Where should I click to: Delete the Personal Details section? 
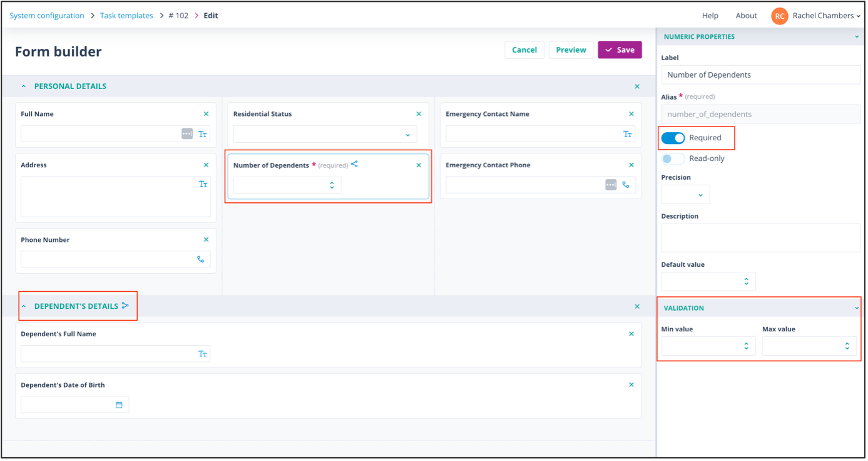[637, 86]
